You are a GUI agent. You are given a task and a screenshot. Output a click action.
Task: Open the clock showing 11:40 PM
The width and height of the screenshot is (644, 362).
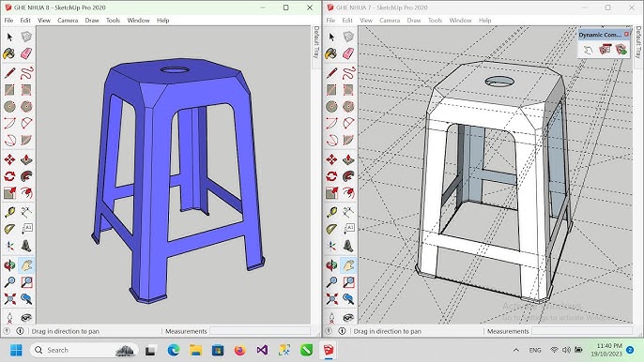coord(607,350)
